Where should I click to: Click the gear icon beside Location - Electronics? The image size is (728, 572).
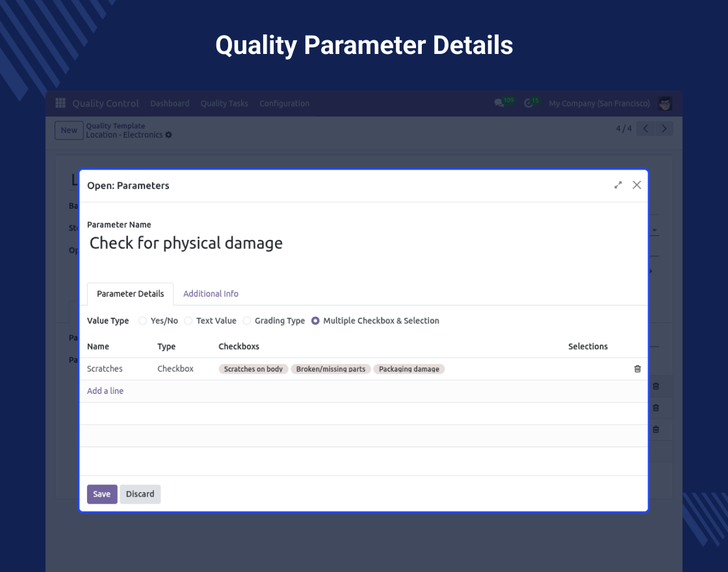(169, 135)
